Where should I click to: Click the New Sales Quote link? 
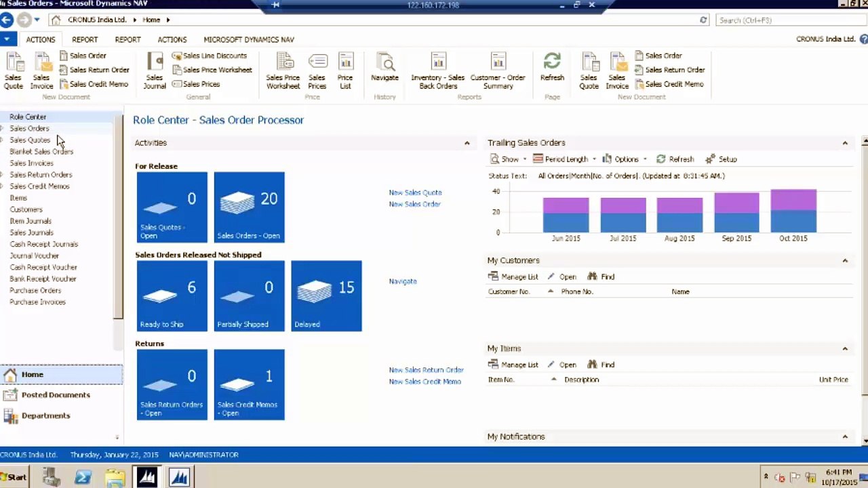[415, 192]
